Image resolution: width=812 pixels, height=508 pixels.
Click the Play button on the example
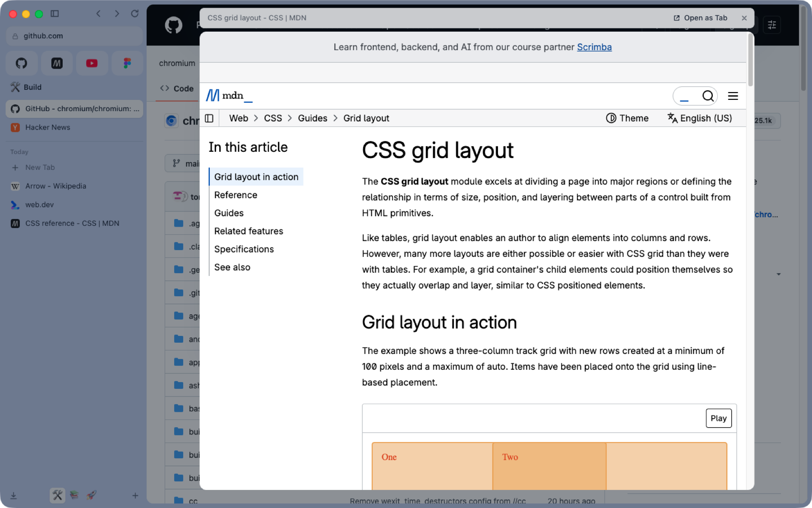point(719,418)
